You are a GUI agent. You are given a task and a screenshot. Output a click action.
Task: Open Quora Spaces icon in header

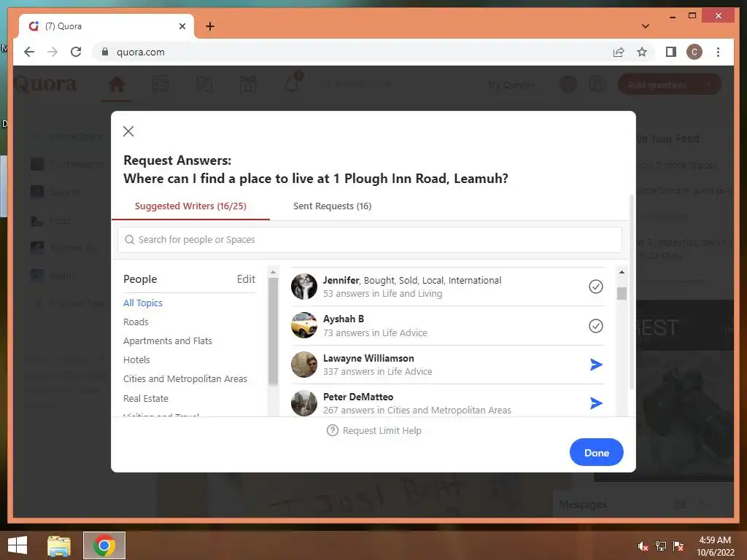(x=248, y=85)
